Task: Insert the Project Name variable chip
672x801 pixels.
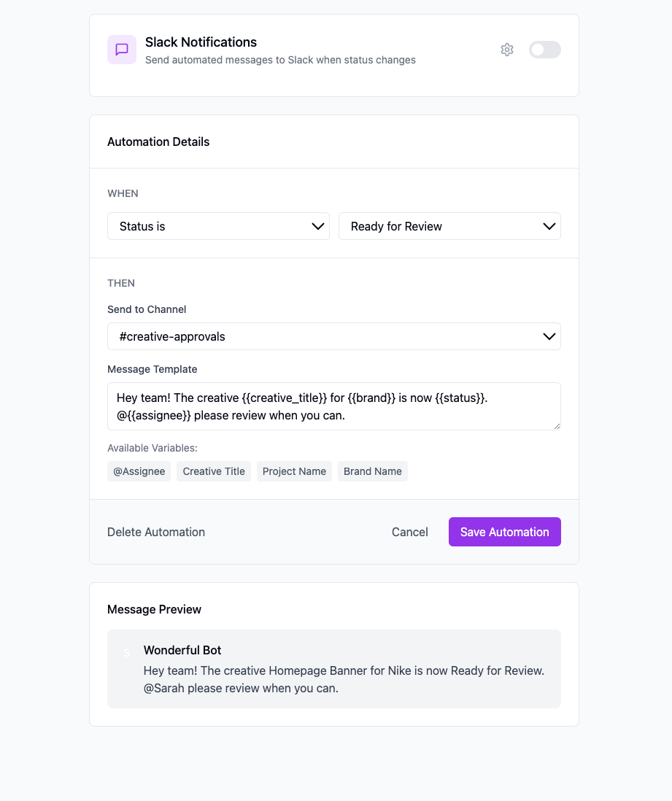Action: pyautogui.click(x=294, y=471)
